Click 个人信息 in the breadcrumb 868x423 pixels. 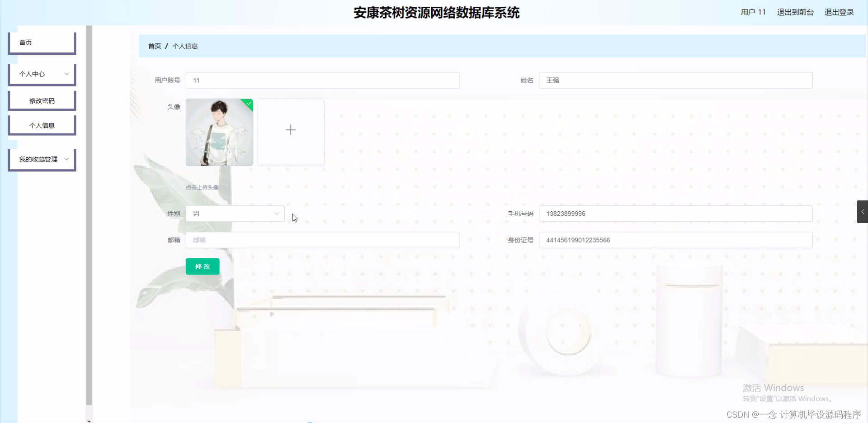pyautogui.click(x=185, y=46)
